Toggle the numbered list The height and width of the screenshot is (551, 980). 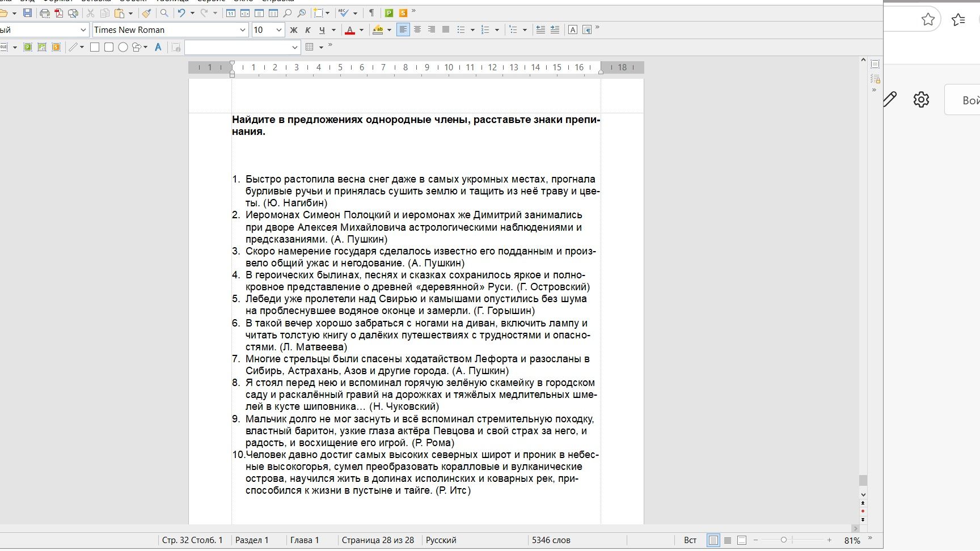[x=485, y=30]
